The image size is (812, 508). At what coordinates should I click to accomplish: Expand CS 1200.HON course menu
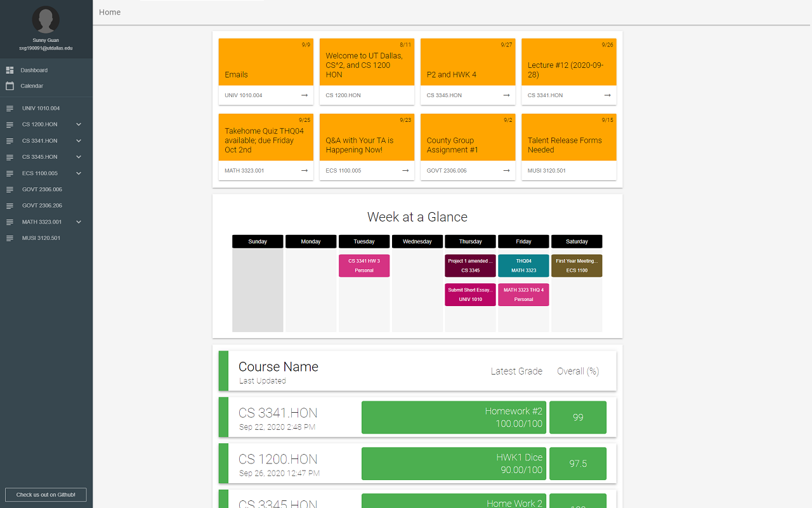79,124
